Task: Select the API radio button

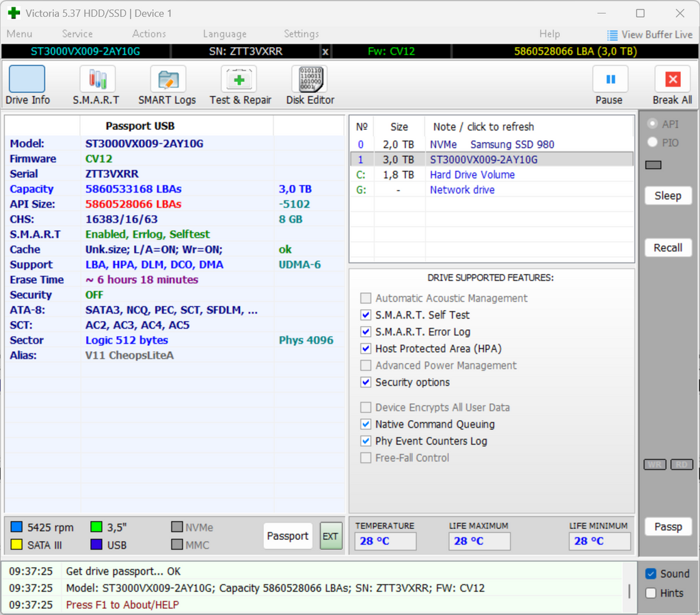Action: click(653, 124)
